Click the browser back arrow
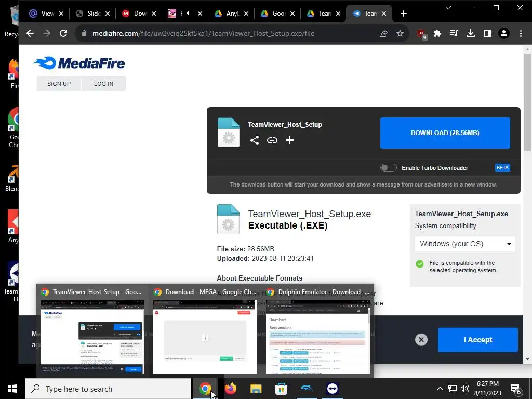 [x=30, y=33]
